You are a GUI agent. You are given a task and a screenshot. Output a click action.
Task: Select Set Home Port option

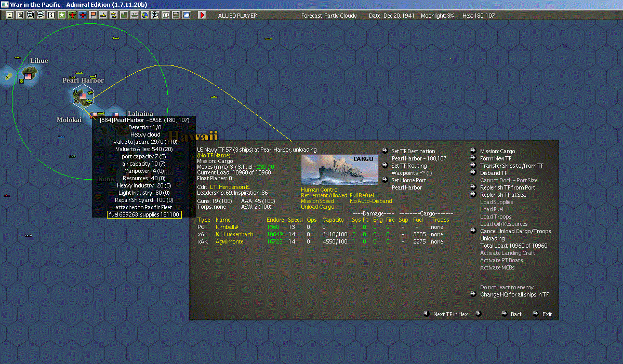(408, 180)
